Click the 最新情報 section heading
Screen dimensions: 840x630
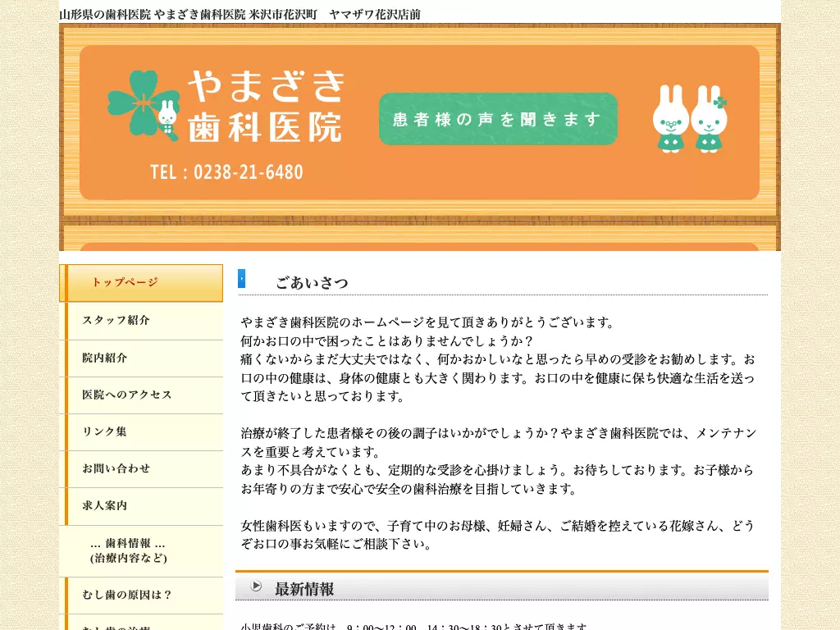pyautogui.click(x=304, y=589)
